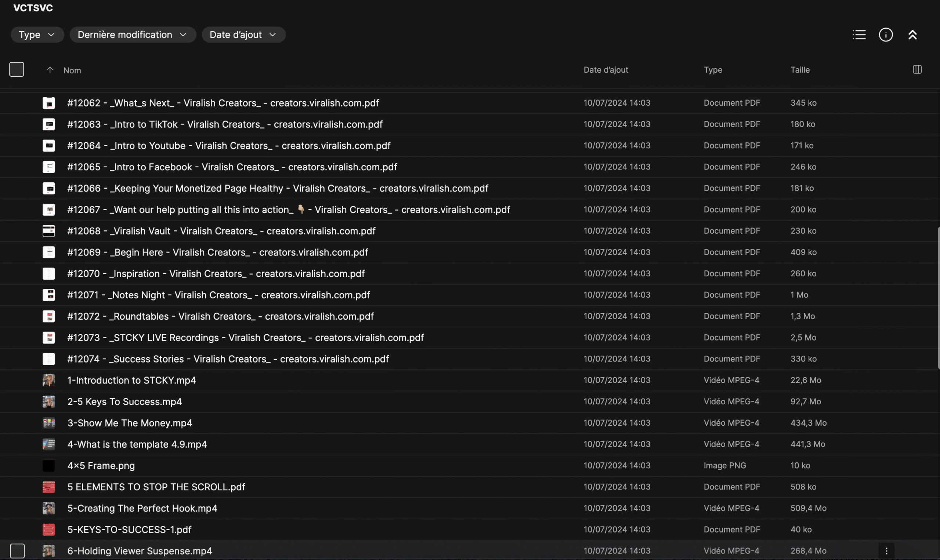The image size is (940, 560).
Task: Expand the Date d'ajout filter dropdown
Action: tap(243, 35)
